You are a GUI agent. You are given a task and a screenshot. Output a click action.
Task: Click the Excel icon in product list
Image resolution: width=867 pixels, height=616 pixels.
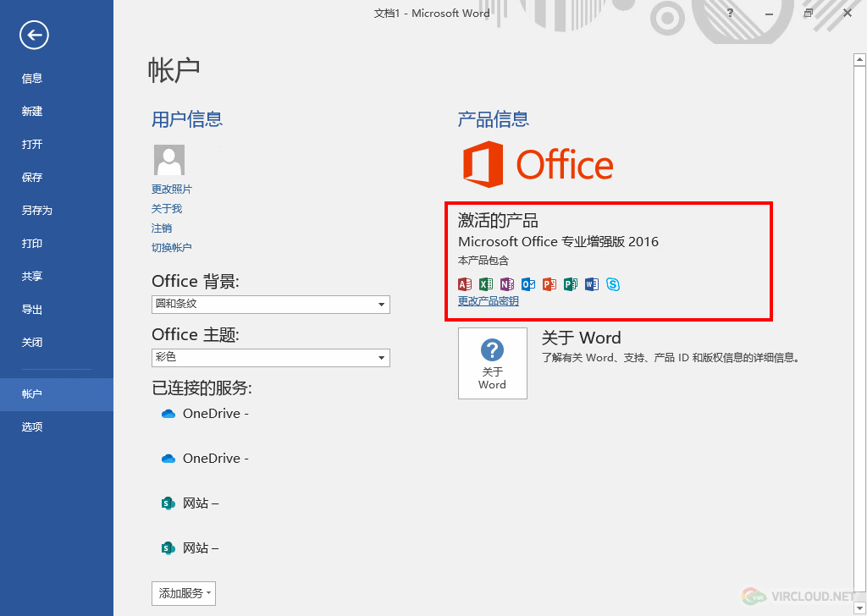(x=486, y=284)
